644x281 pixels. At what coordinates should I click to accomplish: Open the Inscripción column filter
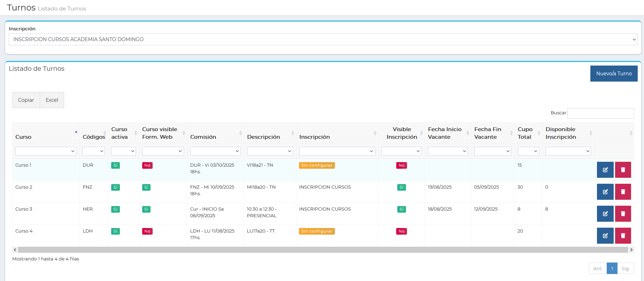pyautogui.click(x=337, y=151)
